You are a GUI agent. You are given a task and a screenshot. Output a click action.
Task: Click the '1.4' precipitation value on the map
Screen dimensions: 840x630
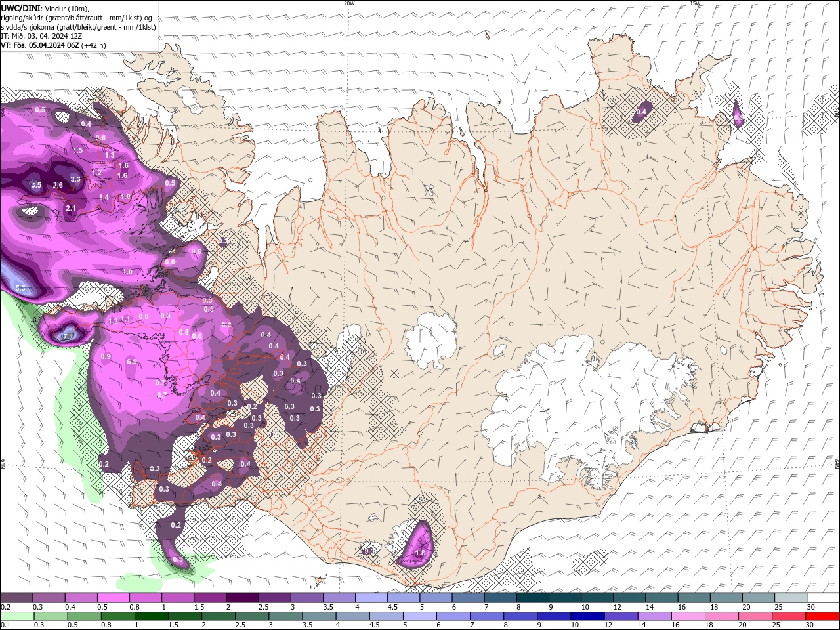[x=104, y=197]
